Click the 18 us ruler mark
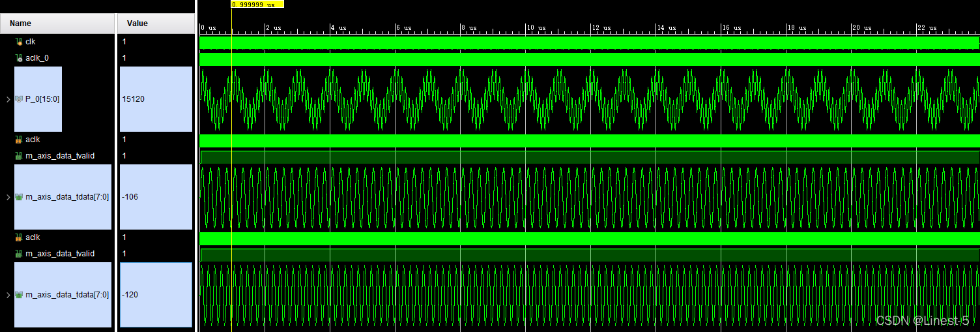980x332 pixels. [797, 28]
